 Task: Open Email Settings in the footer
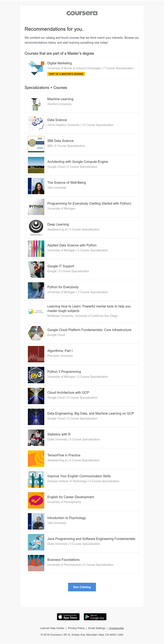(97, 628)
